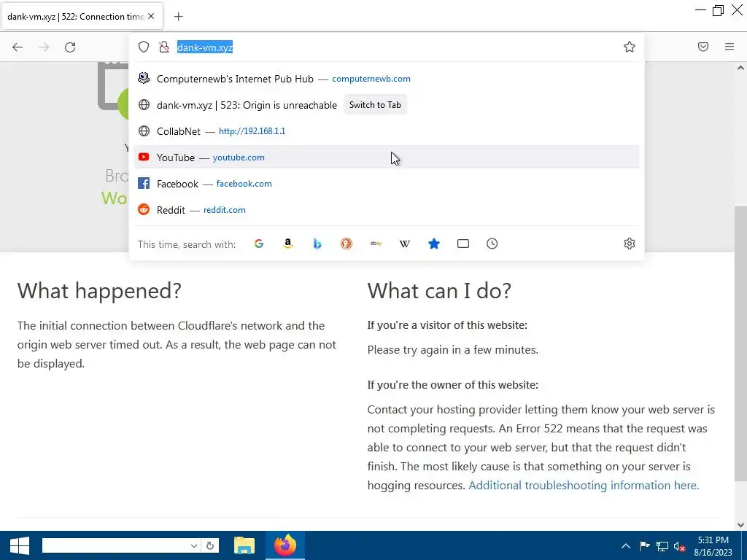Search this time with Bing
The height and width of the screenshot is (560, 747).
317,244
